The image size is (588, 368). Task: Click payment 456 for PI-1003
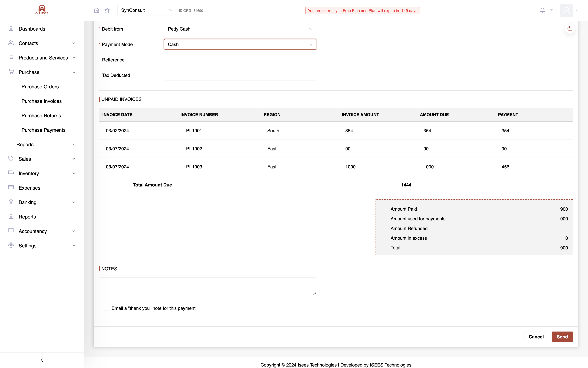(505, 167)
